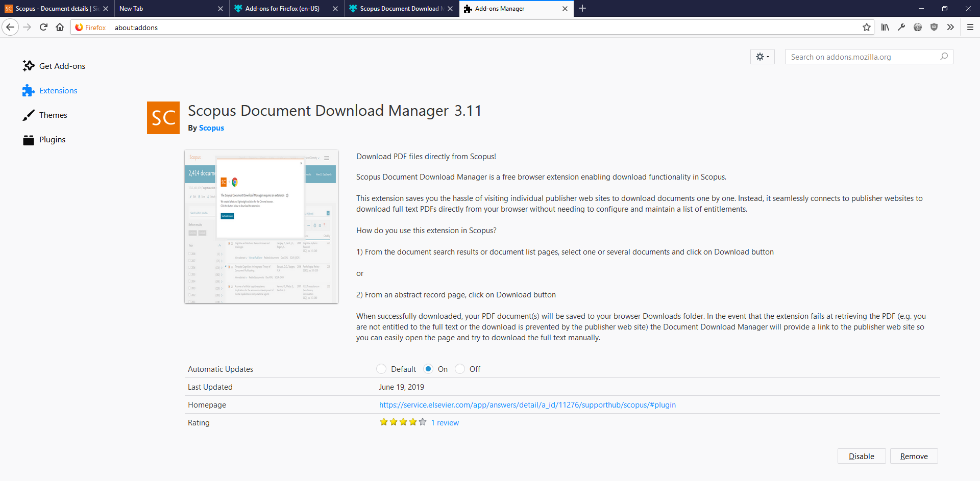Open the wrench developer tools icon
Viewport: 980px width, 481px height.
tap(901, 28)
